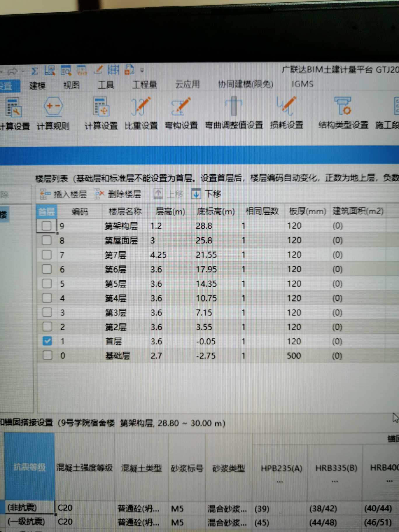Open 损耗设置 loss settings

[286, 113]
